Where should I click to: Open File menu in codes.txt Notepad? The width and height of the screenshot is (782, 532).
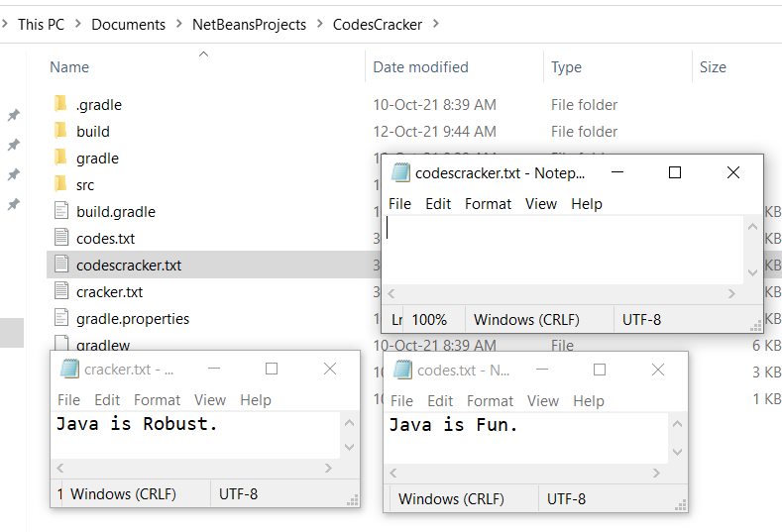point(401,401)
